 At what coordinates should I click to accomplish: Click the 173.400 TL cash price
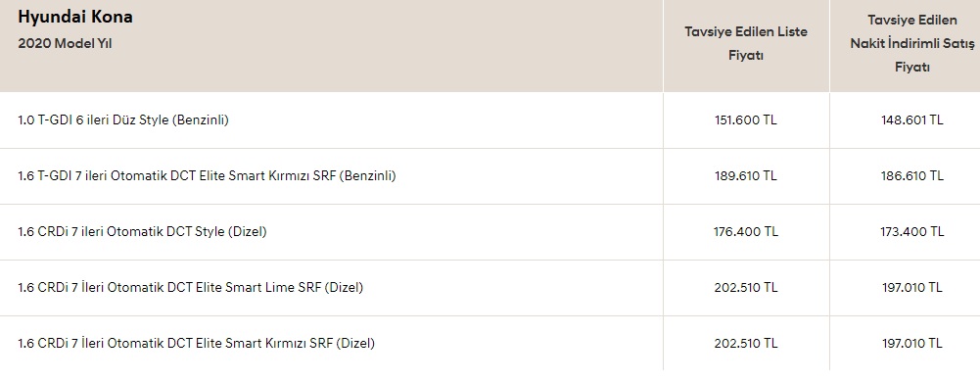(911, 231)
